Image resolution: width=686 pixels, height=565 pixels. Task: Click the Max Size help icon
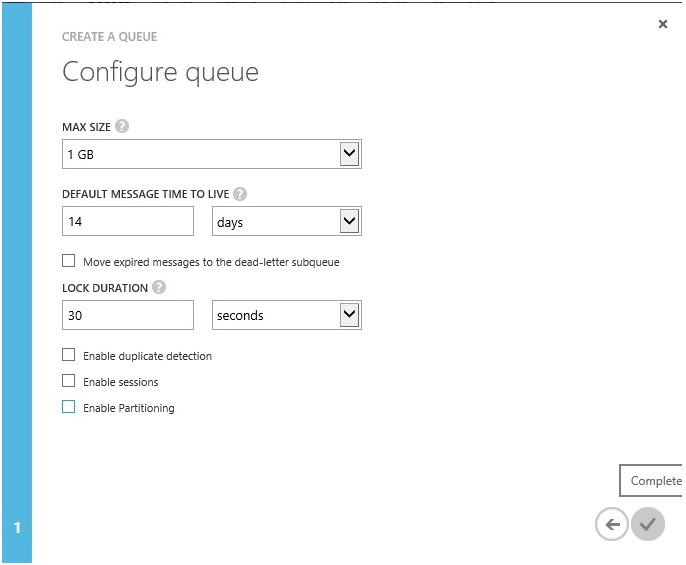point(122,126)
